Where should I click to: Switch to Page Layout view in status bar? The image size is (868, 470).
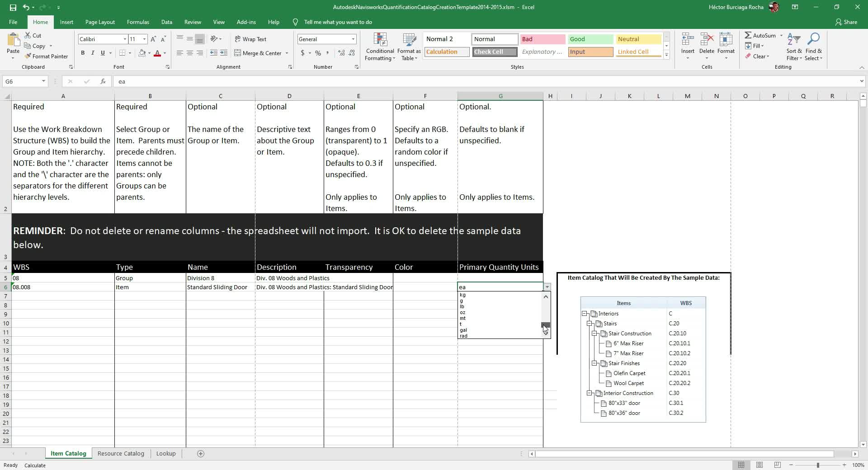click(x=759, y=465)
